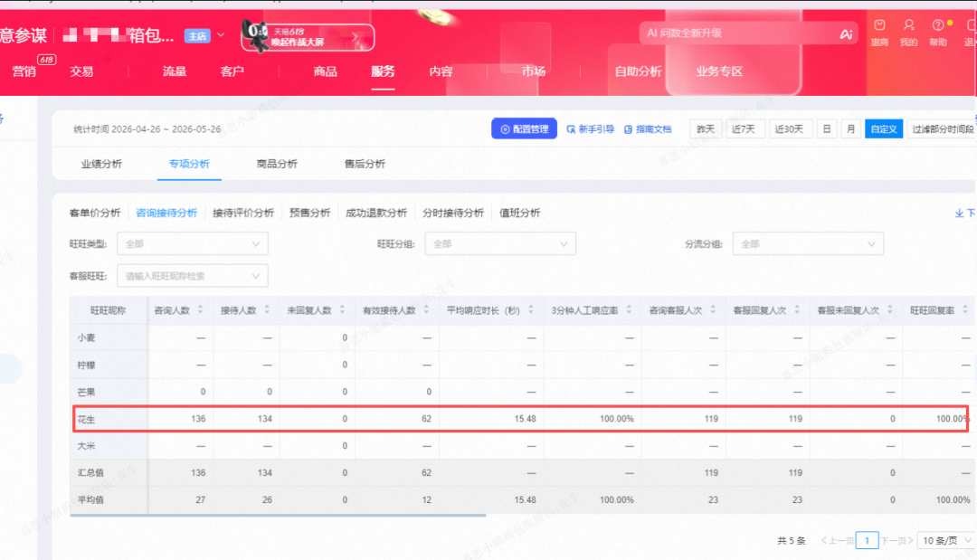Open the 业务专区 navigation menu
Image resolution: width=977 pixels, height=560 pixels.
tap(719, 71)
